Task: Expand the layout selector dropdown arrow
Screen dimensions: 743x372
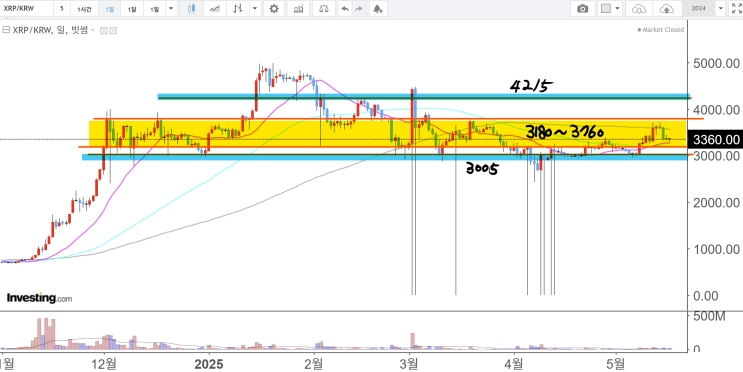Action: coord(617,9)
